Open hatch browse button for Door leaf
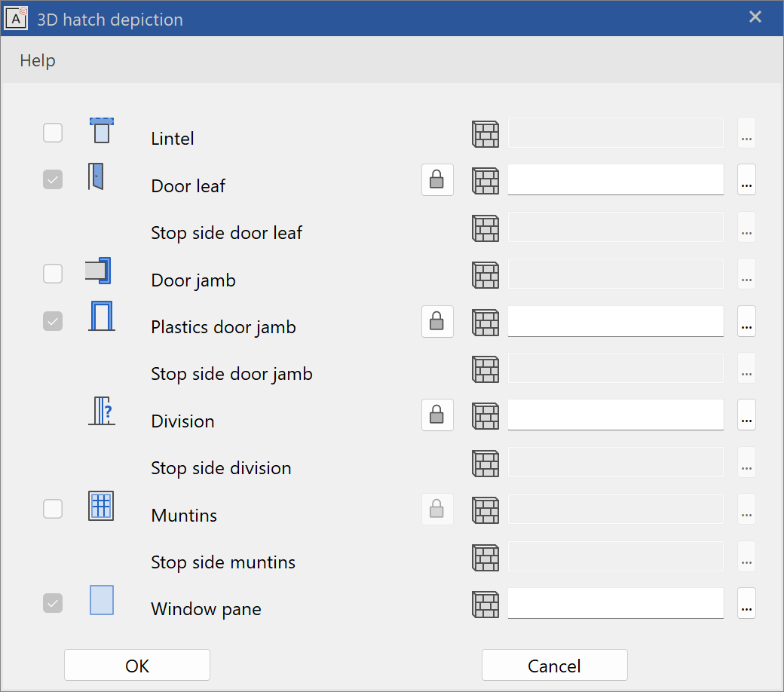The image size is (784, 692). click(746, 179)
